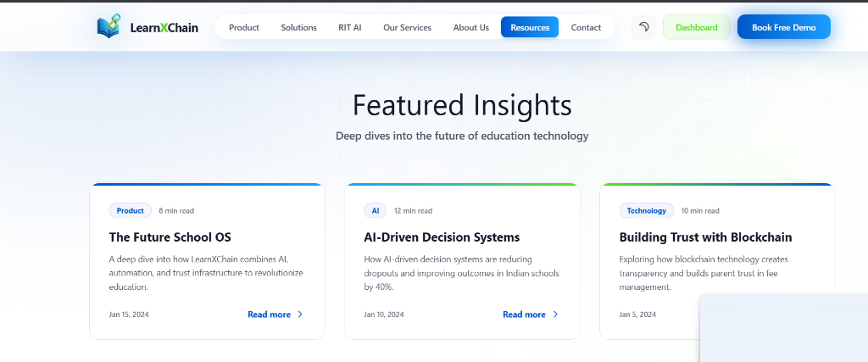Open AI-Driven Decision Systems article title
868x362 pixels.
pyautogui.click(x=442, y=237)
